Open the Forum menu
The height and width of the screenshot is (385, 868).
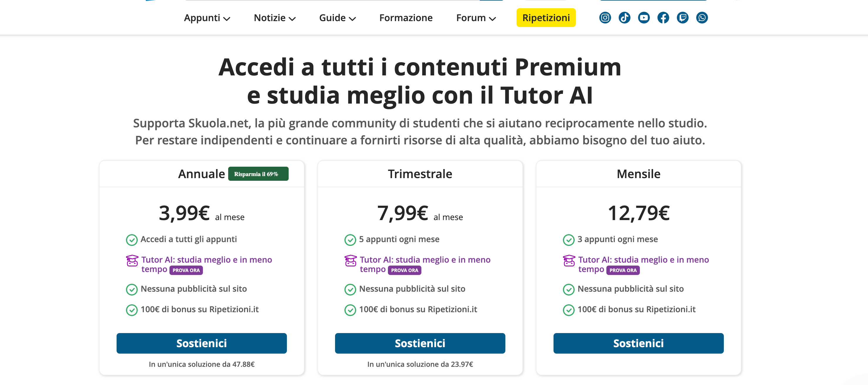pyautogui.click(x=476, y=18)
